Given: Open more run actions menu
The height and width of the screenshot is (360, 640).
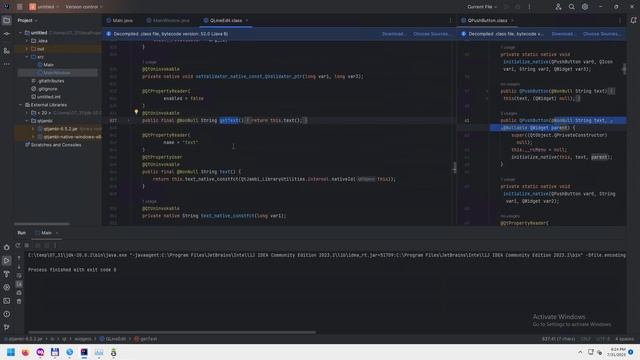Looking at the screenshot, I should tap(529, 7).
